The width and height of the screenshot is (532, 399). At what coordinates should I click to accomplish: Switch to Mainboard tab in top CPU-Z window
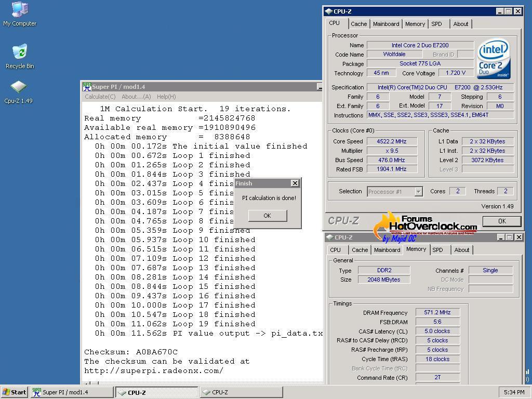pyautogui.click(x=386, y=24)
